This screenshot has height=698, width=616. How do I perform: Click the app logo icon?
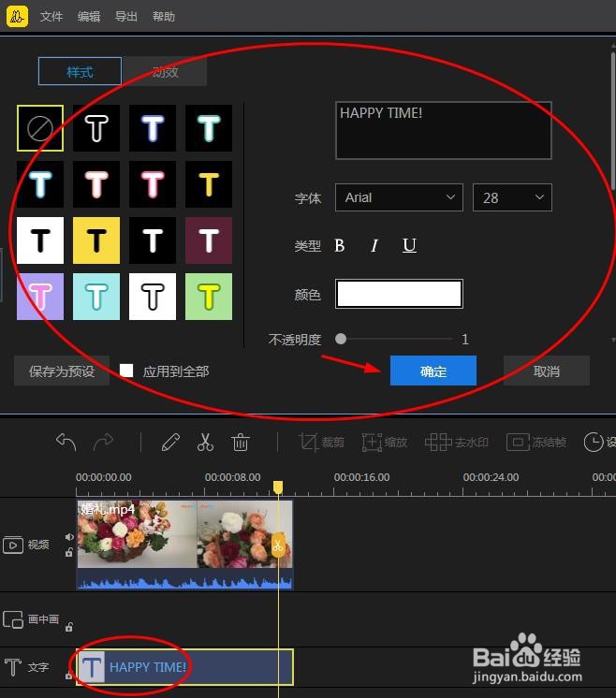[x=18, y=17]
